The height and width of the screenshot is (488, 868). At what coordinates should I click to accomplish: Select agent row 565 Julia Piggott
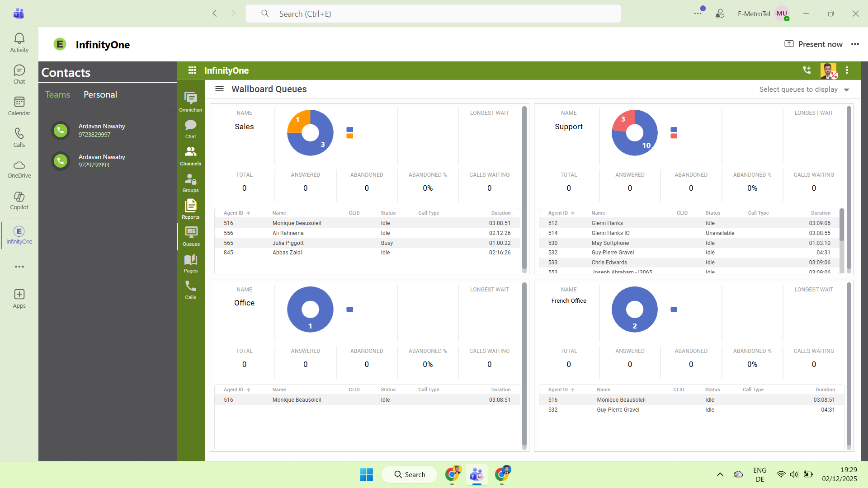pyautogui.click(x=367, y=243)
